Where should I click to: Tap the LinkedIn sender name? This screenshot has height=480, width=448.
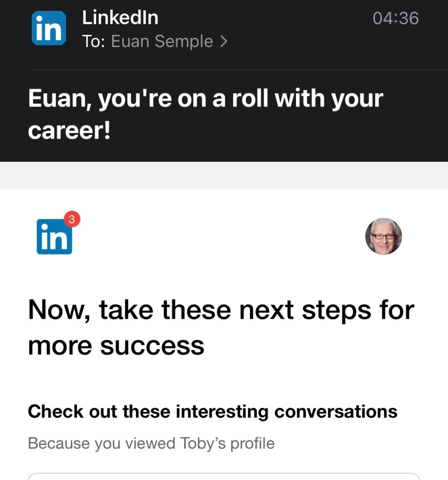pos(120,18)
